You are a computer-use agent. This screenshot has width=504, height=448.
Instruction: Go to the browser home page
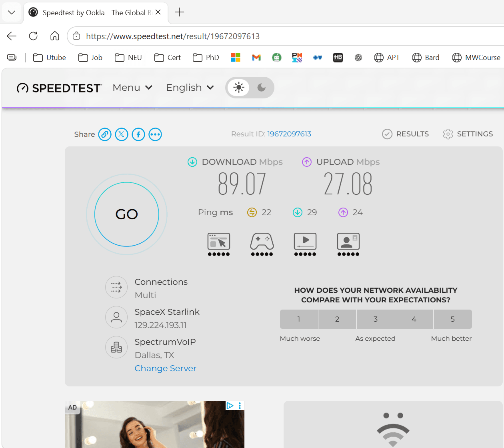click(55, 36)
